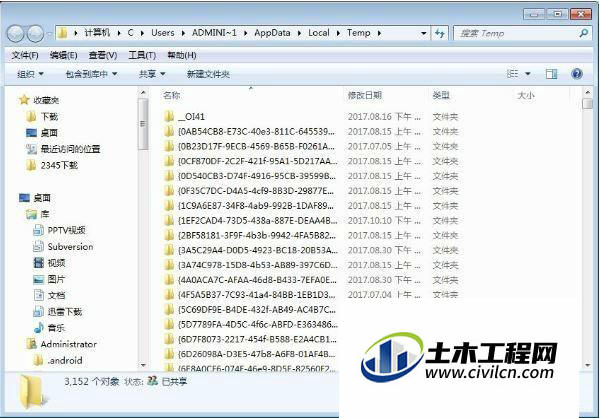Image resolution: width=600 pixels, height=418 pixels.
Task: Open the 迅雷下载 library
Action: (65, 312)
